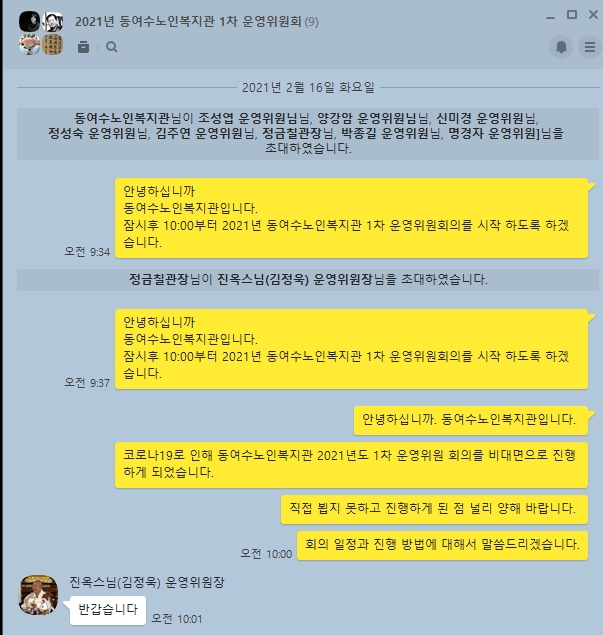
Task: Click the 코로나19로 인해 message bubble
Action: point(351,465)
